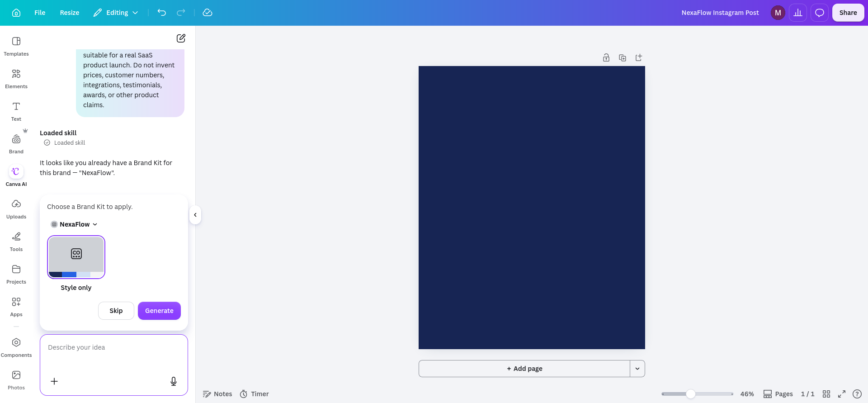Screen dimensions: 868x403
Task: Click the Generate button
Action: point(159,311)
